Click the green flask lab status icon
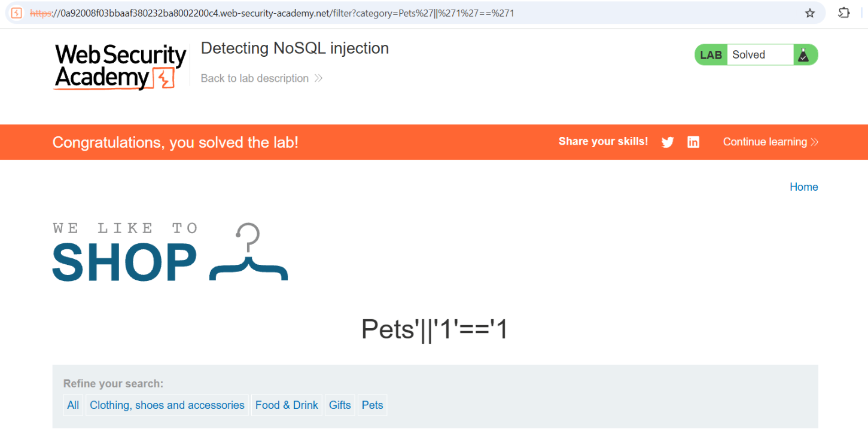Screen dimensions: 868x437 [803, 55]
